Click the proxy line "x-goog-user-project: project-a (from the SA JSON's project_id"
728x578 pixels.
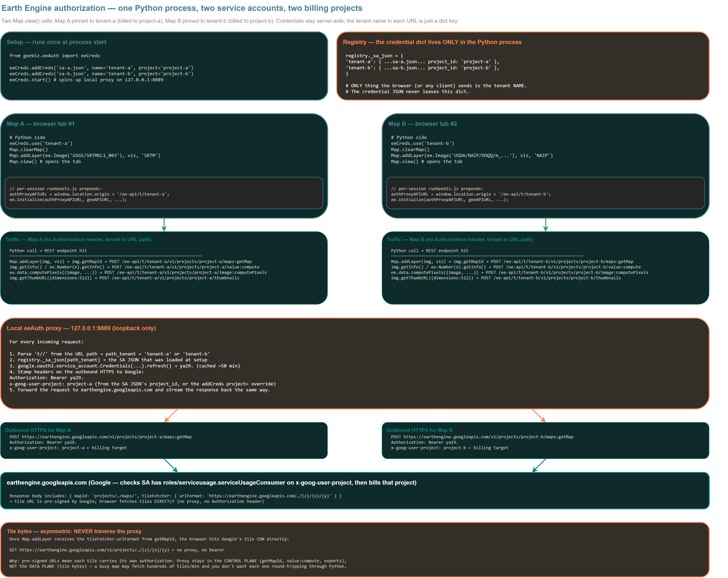click(x=143, y=384)
